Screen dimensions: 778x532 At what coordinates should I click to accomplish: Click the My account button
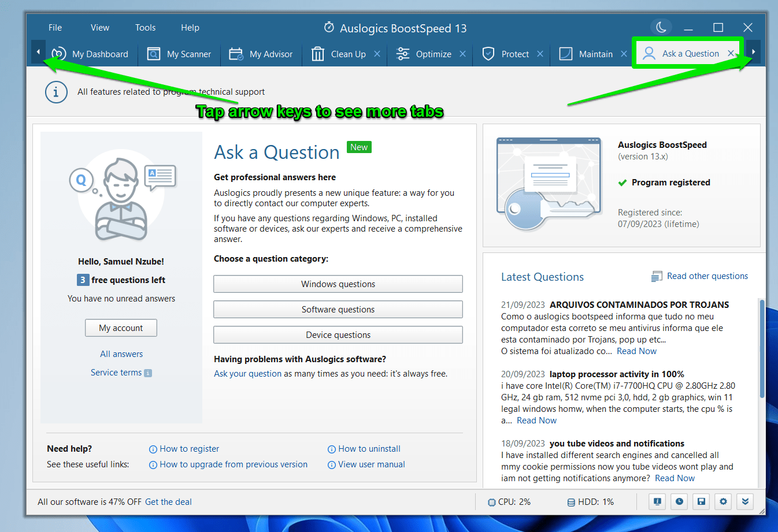(x=121, y=328)
